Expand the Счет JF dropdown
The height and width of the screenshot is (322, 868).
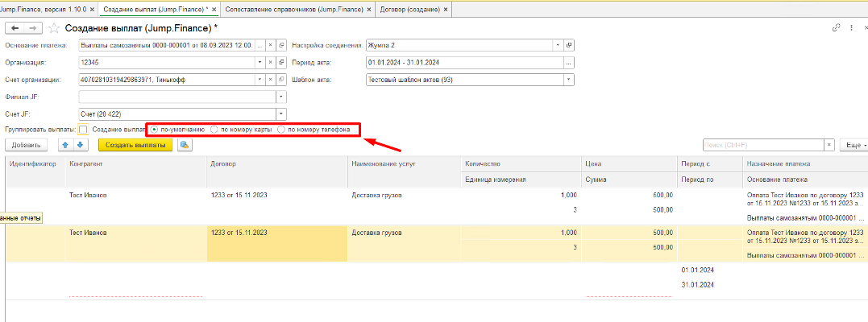pos(281,114)
